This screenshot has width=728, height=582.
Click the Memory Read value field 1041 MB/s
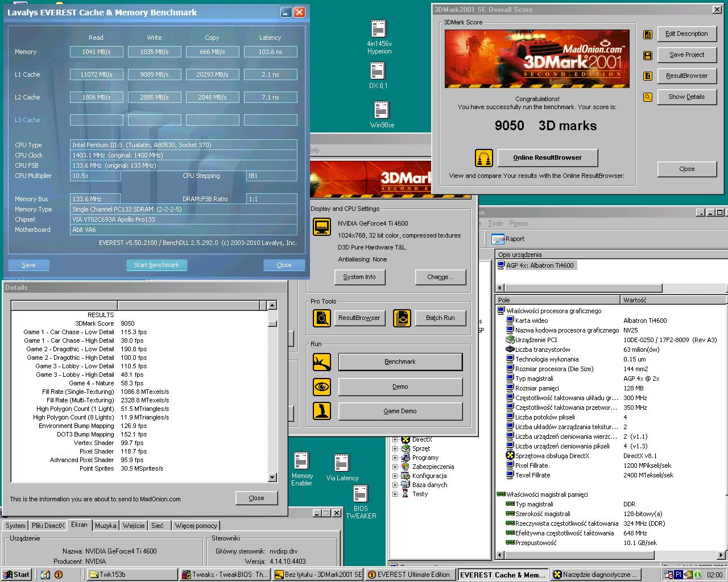pos(96,52)
